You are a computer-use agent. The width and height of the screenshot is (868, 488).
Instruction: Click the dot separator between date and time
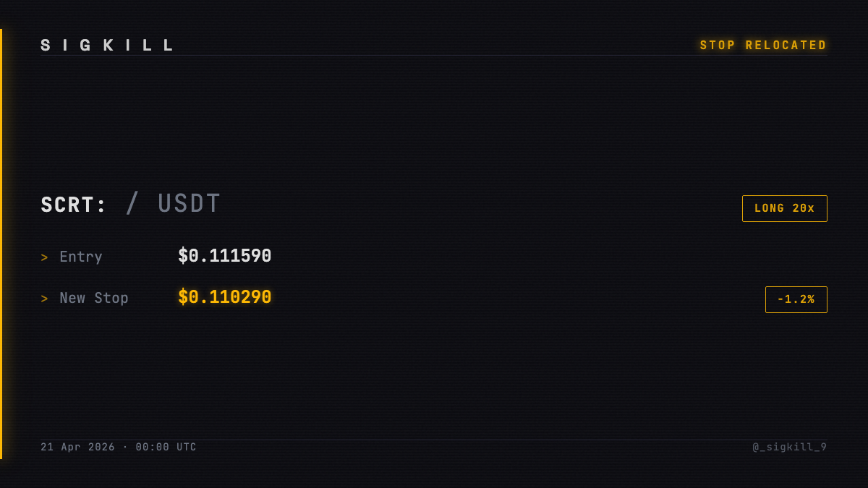pos(125,448)
